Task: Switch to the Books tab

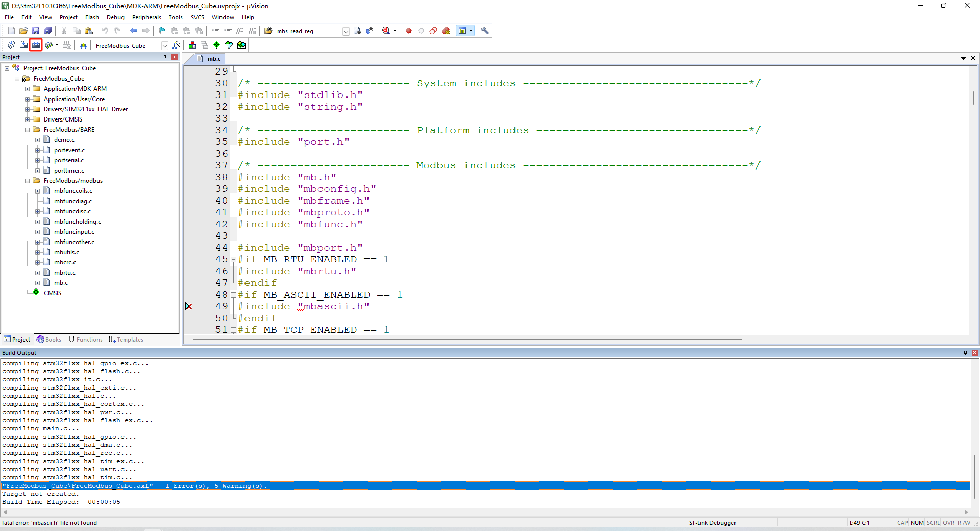Action: point(49,340)
